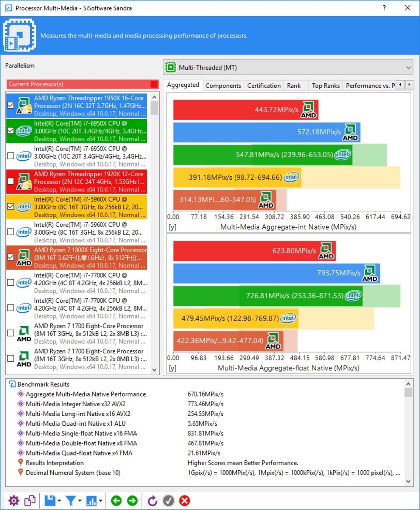Switch to the Certification tab
This screenshot has height=510, width=420.
click(264, 86)
